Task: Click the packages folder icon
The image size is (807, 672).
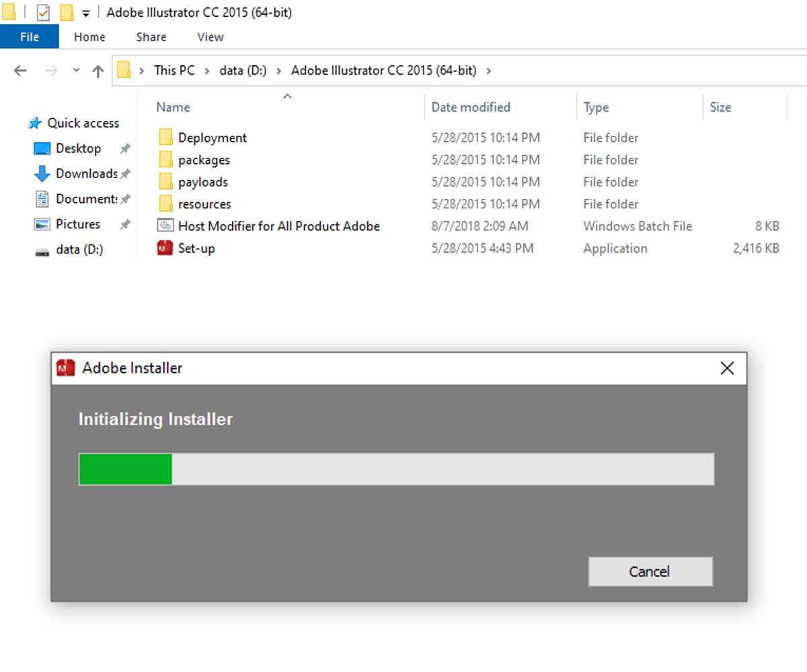Action: pyautogui.click(x=166, y=160)
